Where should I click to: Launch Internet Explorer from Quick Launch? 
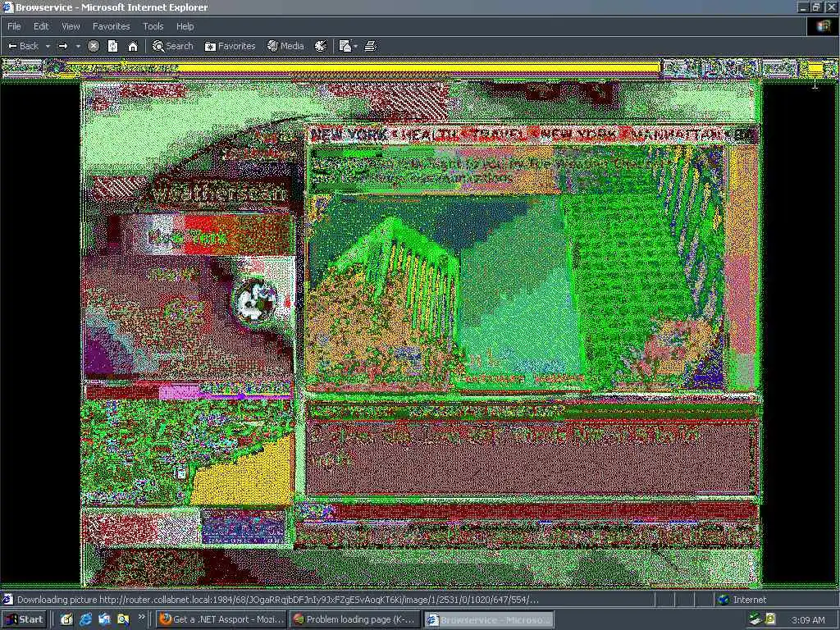pos(85,619)
